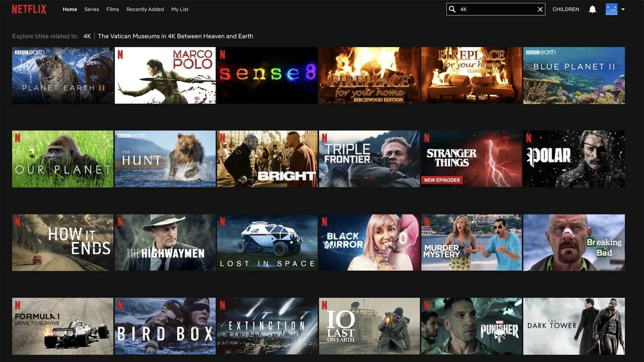Open the Polar thumbnail
This screenshot has width=644, height=362.
pos(574,159)
